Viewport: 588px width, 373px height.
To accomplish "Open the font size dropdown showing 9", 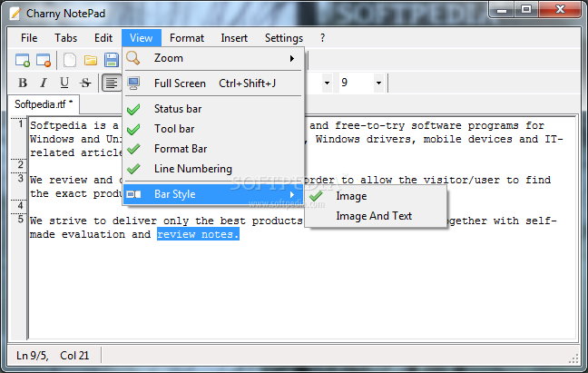I will 378,83.
